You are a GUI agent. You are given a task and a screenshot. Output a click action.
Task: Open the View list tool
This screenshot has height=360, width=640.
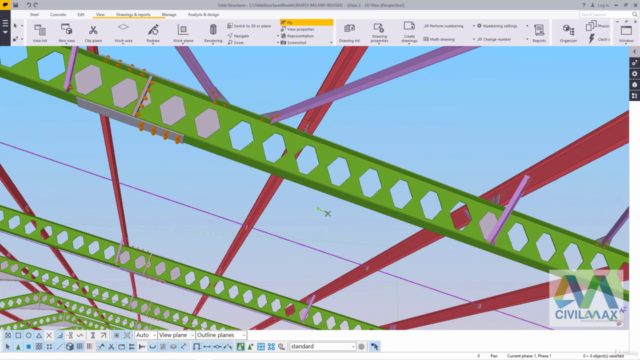pyautogui.click(x=40, y=33)
